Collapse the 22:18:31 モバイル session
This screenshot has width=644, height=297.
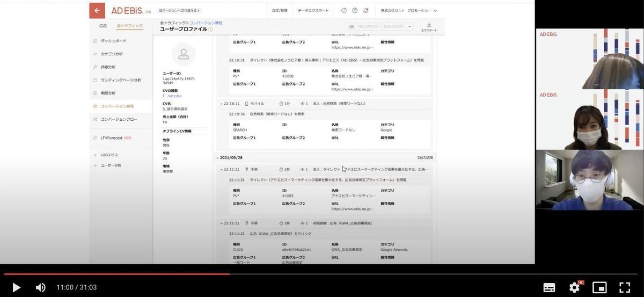(x=222, y=103)
